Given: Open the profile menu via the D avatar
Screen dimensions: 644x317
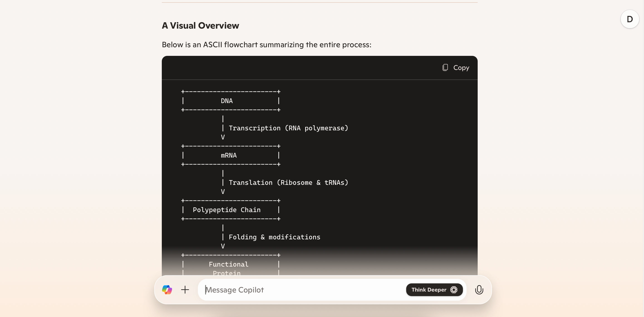Looking at the screenshot, I should coord(630,19).
